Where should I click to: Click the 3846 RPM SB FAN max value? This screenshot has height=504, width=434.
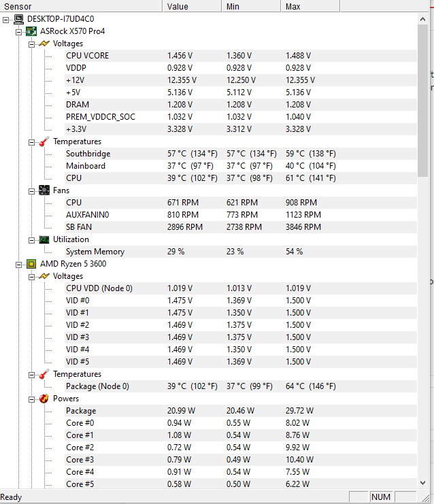(303, 227)
